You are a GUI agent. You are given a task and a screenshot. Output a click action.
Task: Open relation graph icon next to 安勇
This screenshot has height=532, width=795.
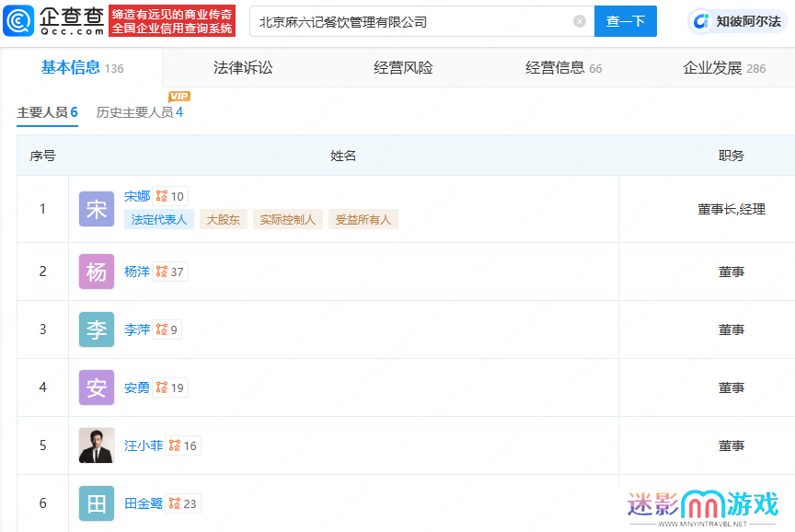(x=162, y=388)
